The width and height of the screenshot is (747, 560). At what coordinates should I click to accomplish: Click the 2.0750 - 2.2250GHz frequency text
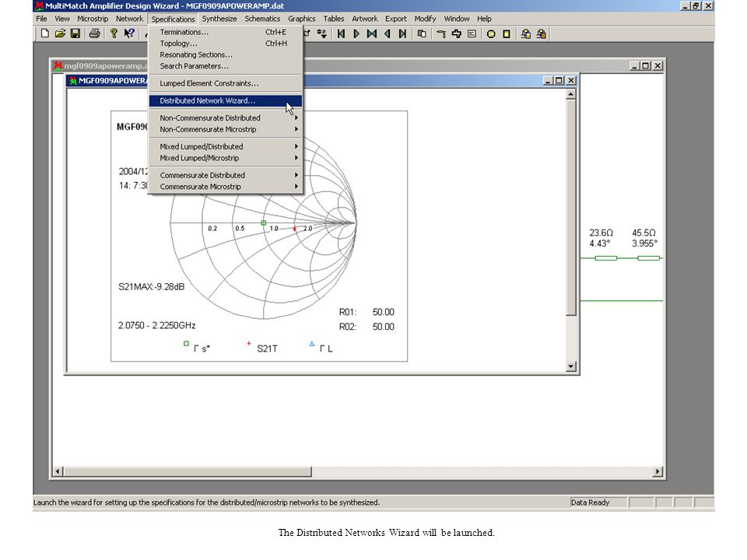click(x=156, y=325)
